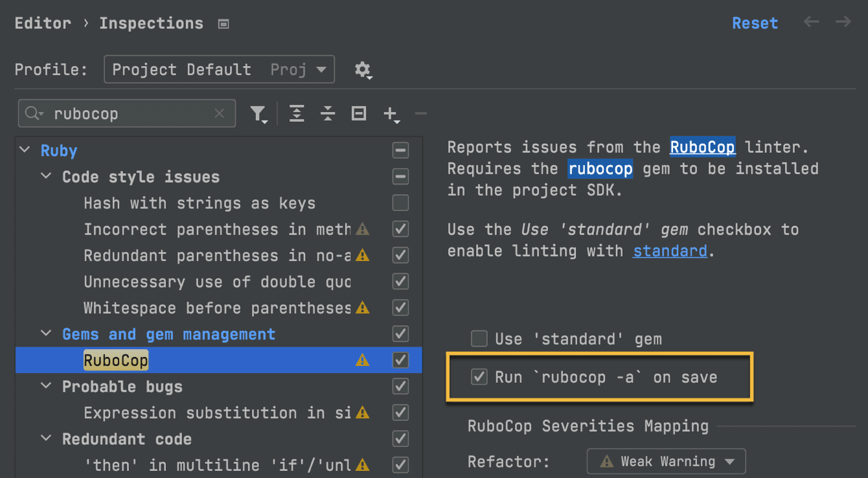Image resolution: width=868 pixels, height=478 pixels.
Task: Uncheck Run `rubocop -a` on save
Action: click(479, 377)
